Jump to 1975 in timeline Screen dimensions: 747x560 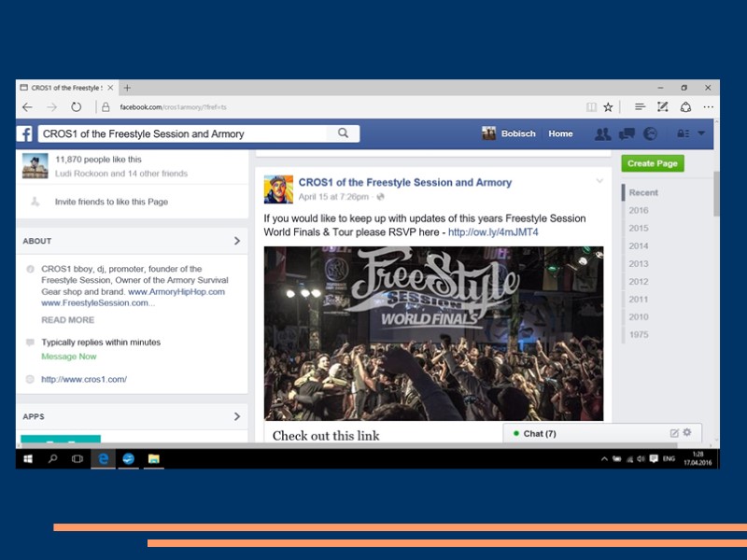coord(639,335)
